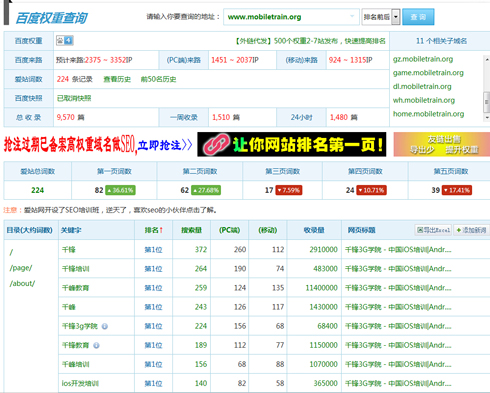490x393 pixels.
Task: Click the green 27.68% second-page badge
Action: pos(206,190)
